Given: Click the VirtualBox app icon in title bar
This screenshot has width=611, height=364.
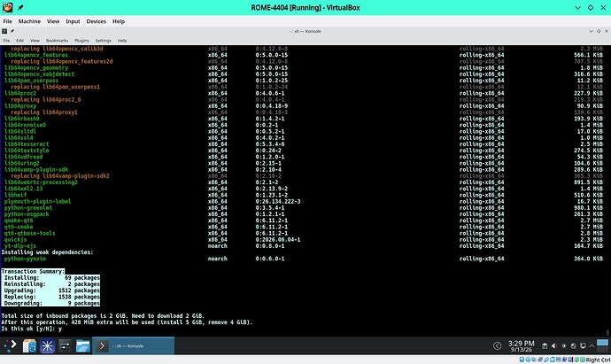Looking at the screenshot, I should pyautogui.click(x=7, y=7).
